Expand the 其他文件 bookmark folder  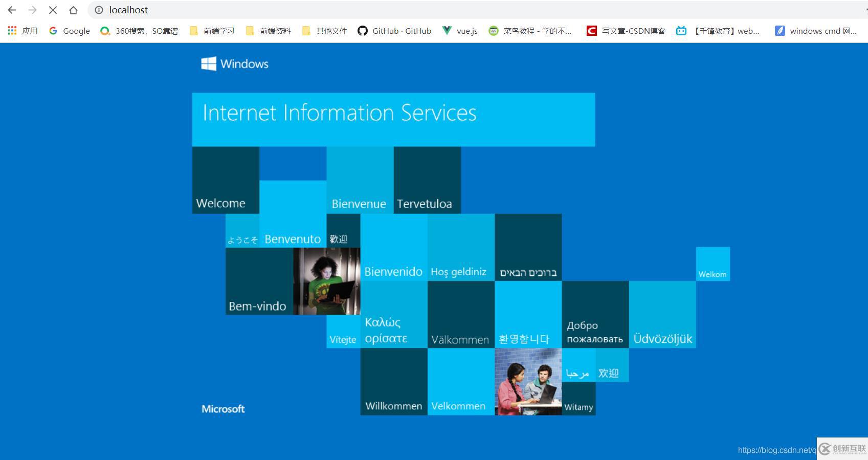coord(324,31)
